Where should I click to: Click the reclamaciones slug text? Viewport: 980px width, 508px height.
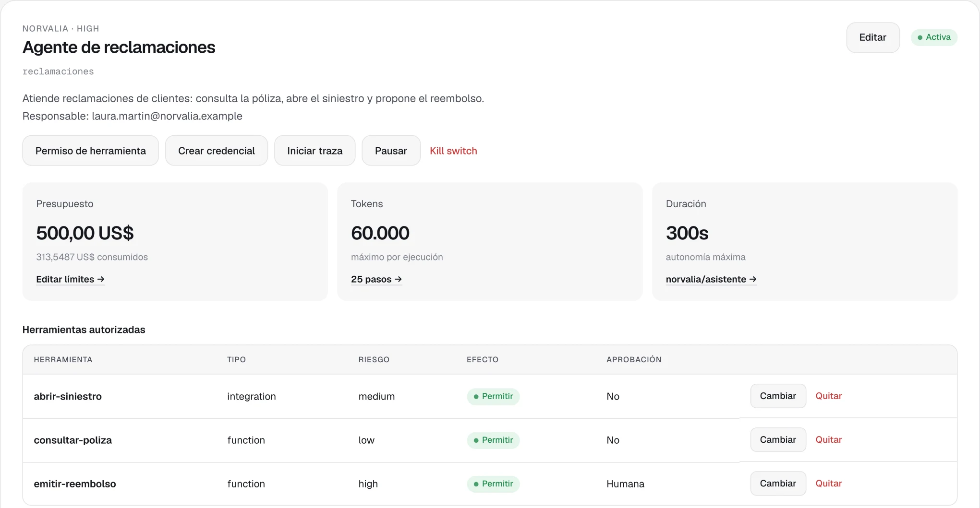(x=58, y=71)
